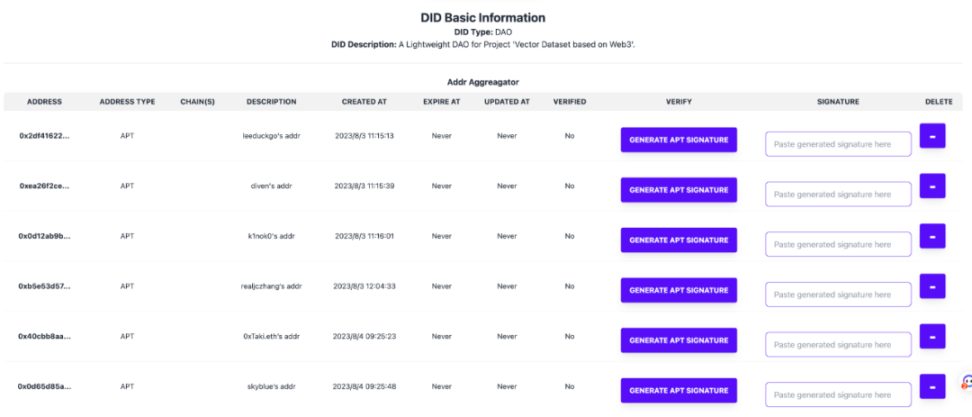This screenshot has height=417, width=972.
Task: Delete the leeduckgo's addr row
Action: pos(932,135)
